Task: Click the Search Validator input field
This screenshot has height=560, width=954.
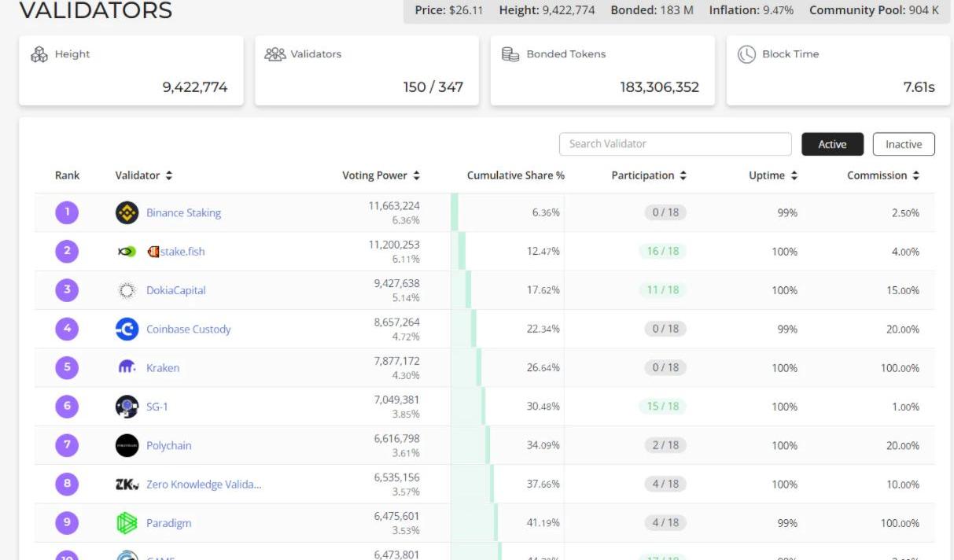Action: [675, 144]
